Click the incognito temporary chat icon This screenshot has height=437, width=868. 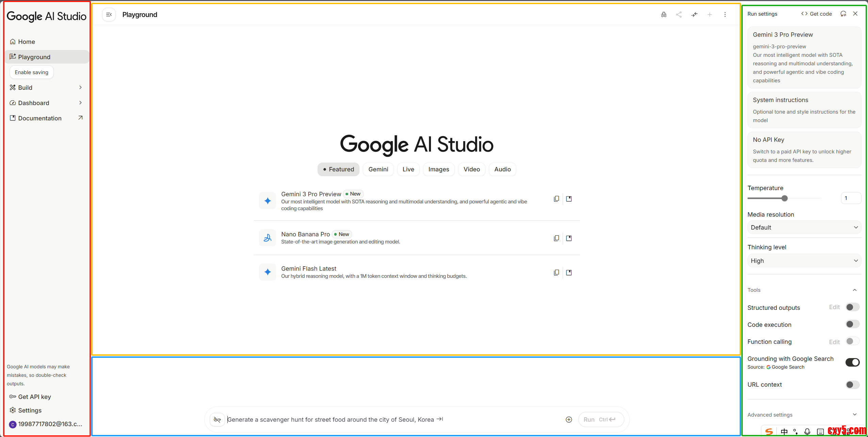pyautogui.click(x=663, y=15)
